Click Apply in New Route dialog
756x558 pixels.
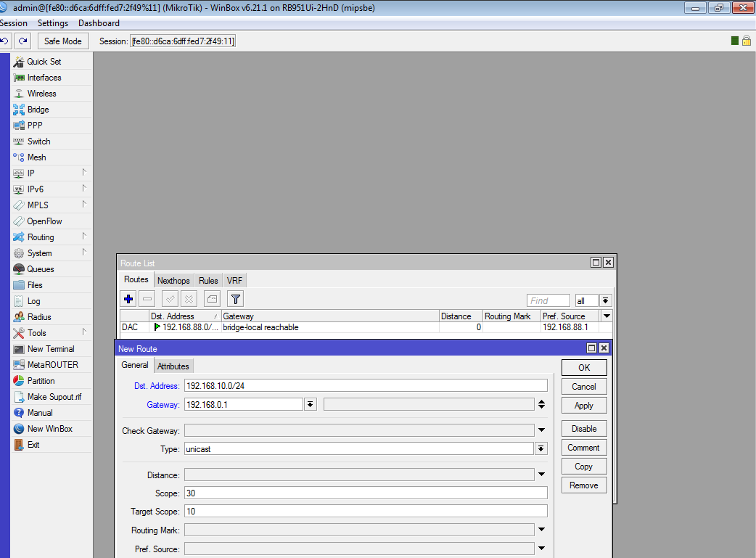[x=584, y=406]
